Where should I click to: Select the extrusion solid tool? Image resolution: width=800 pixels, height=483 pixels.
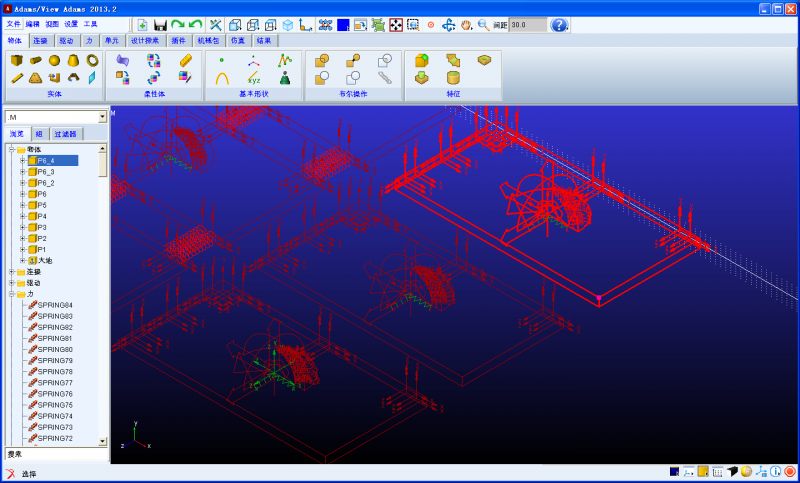[54, 78]
